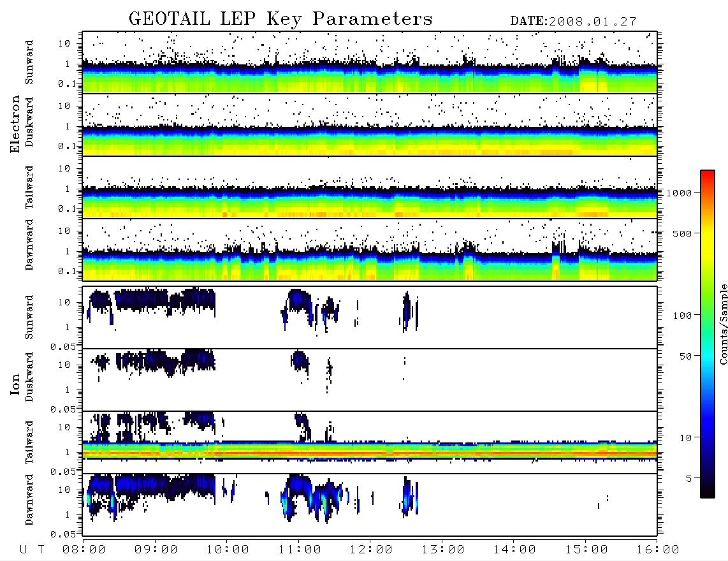Click the 16:00 time tick label
The image size is (728, 561).
658,550
